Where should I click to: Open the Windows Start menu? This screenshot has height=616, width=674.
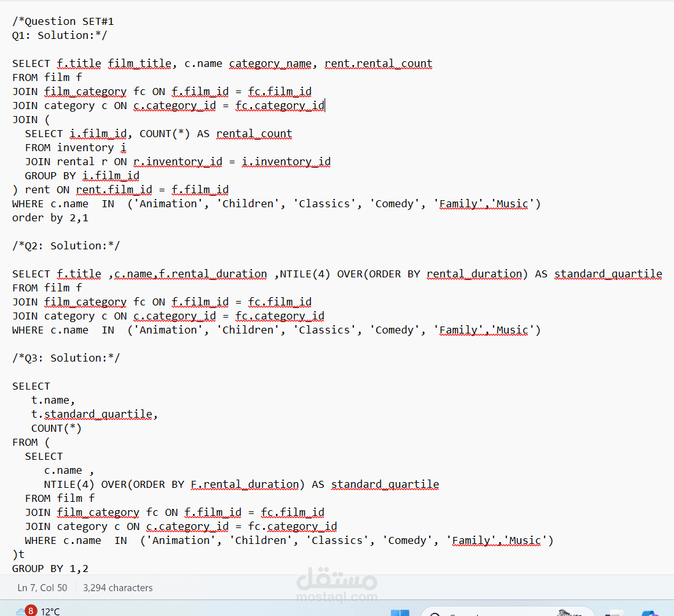pos(400,613)
